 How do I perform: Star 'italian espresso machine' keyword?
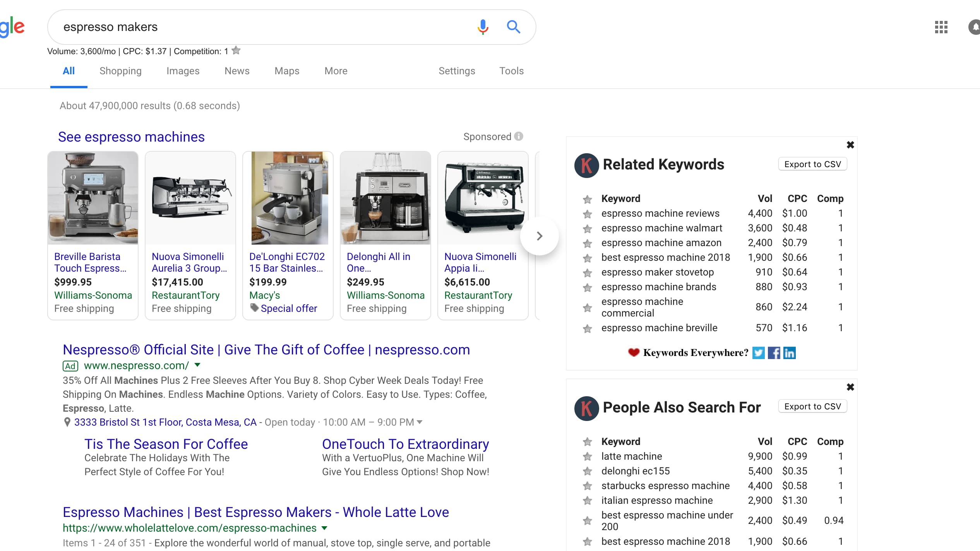587,501
